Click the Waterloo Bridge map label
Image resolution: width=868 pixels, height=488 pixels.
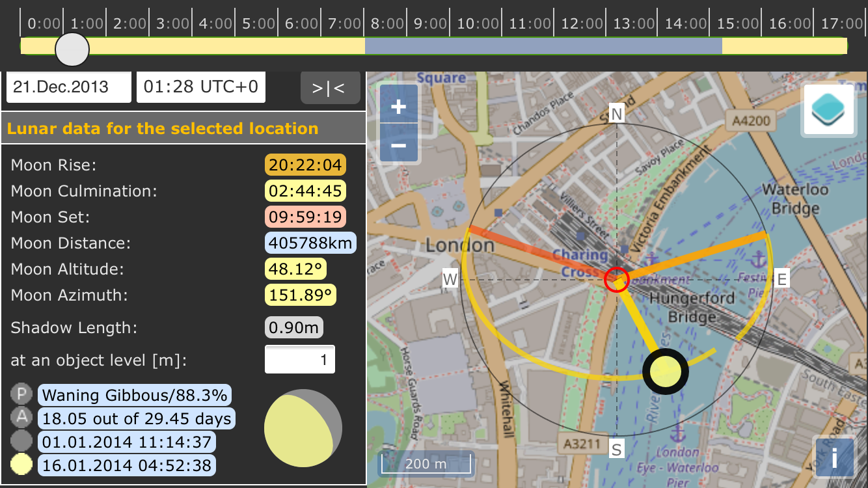click(x=794, y=199)
